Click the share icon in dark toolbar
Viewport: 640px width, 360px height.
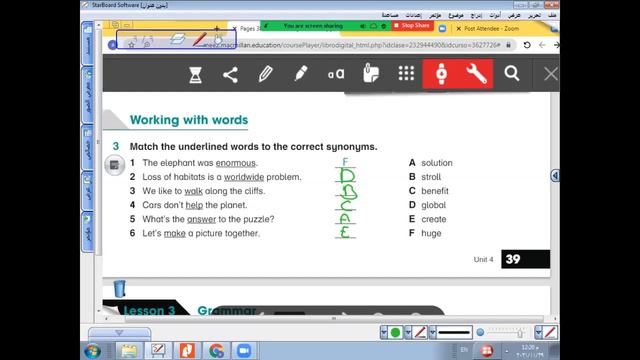[230, 75]
